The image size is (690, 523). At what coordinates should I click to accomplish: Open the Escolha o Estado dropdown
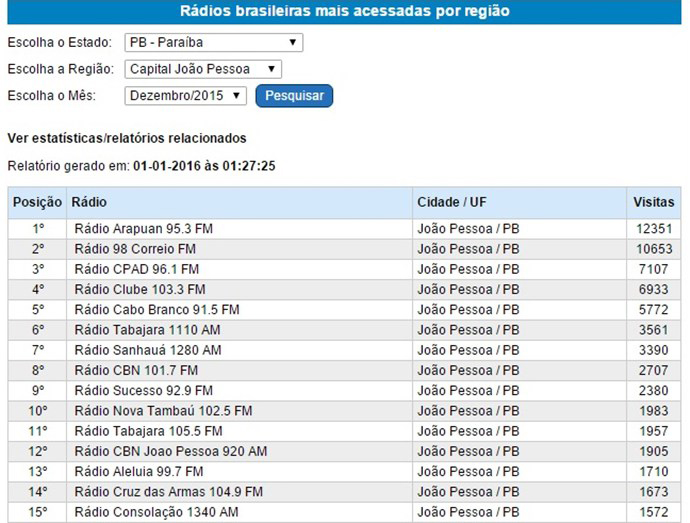coord(214,43)
